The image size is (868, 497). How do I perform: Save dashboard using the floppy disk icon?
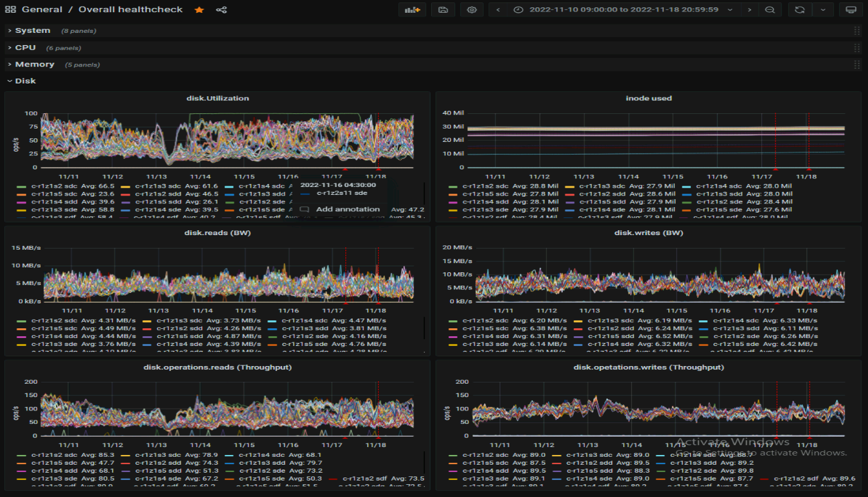(443, 10)
